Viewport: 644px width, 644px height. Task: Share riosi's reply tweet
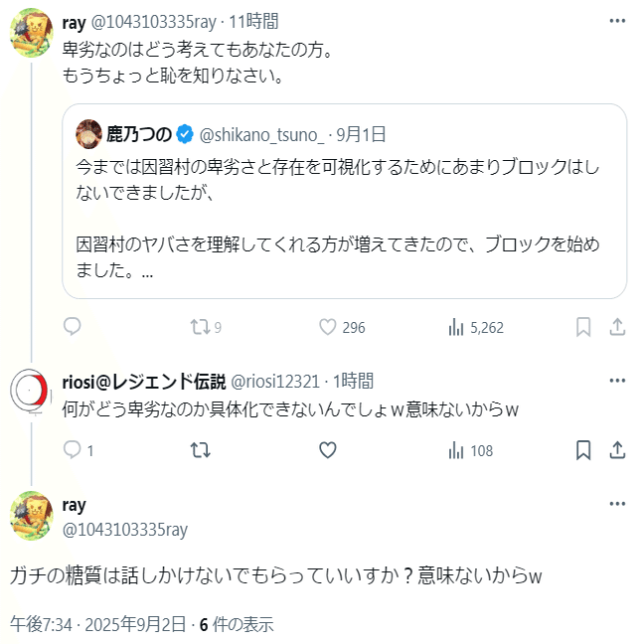click(x=616, y=450)
